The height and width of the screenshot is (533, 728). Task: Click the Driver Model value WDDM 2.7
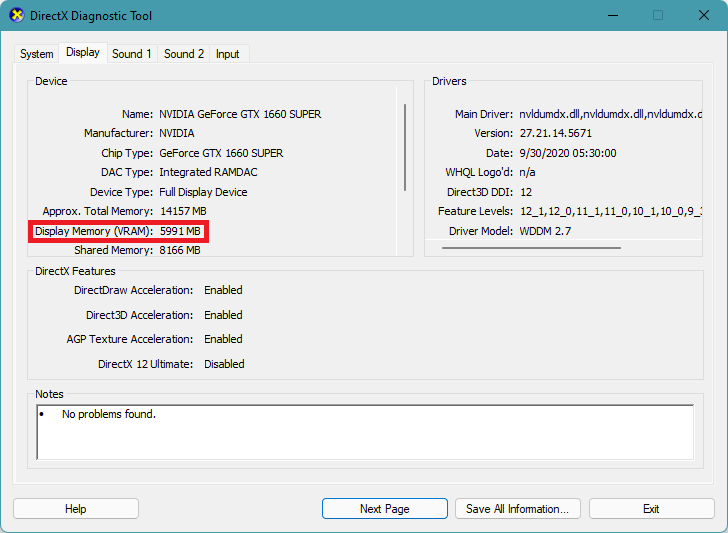pos(545,231)
